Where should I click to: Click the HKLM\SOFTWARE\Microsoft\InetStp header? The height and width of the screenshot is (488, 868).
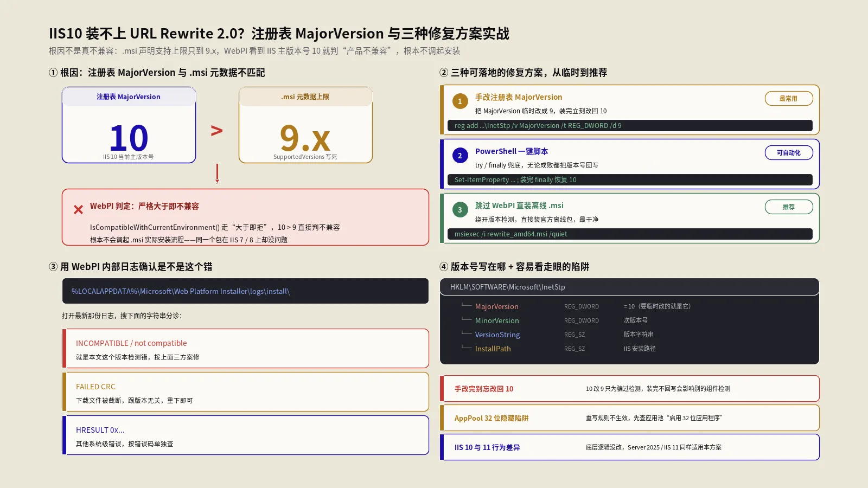629,287
